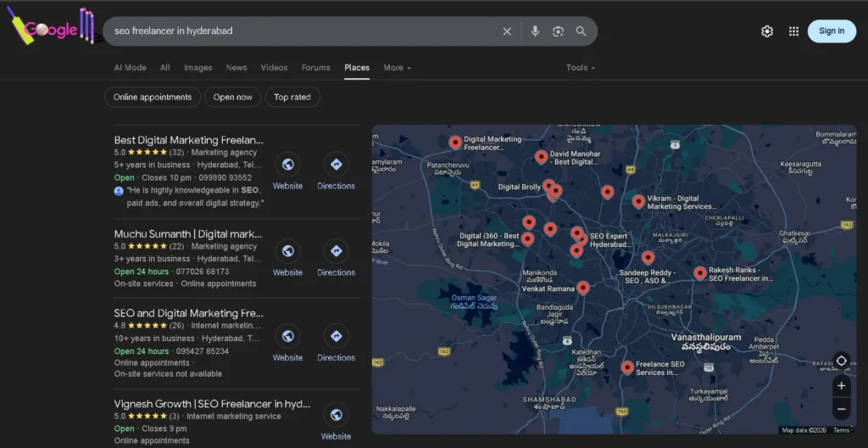868x448 pixels.
Task: Open the Best Digital Marketing Freelan... listing title
Action: pyautogui.click(x=189, y=140)
